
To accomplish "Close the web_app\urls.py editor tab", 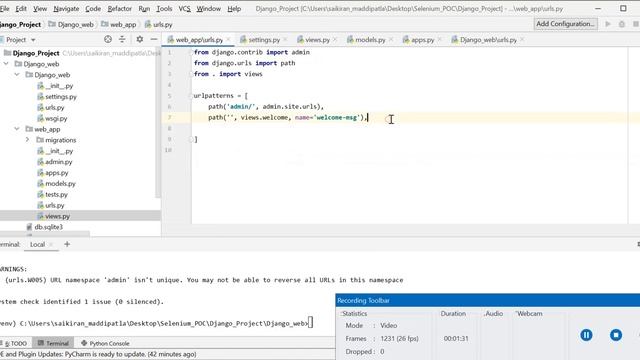I will (x=229, y=40).
